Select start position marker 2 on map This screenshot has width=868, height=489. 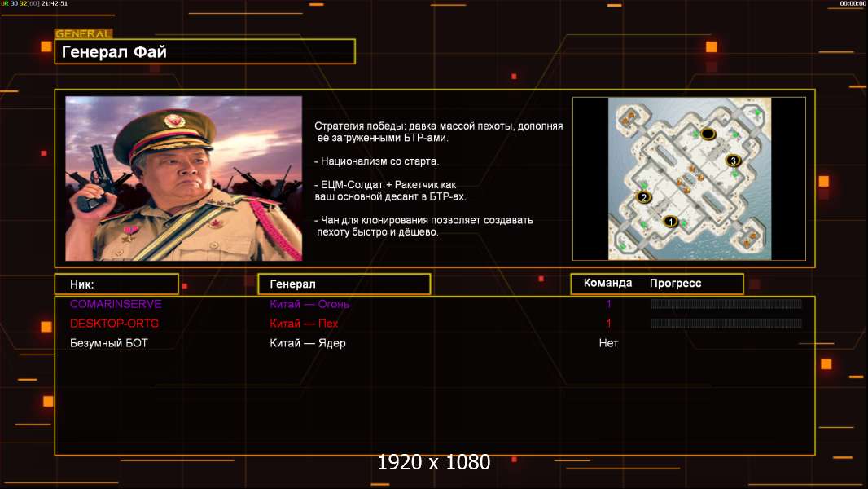click(643, 196)
